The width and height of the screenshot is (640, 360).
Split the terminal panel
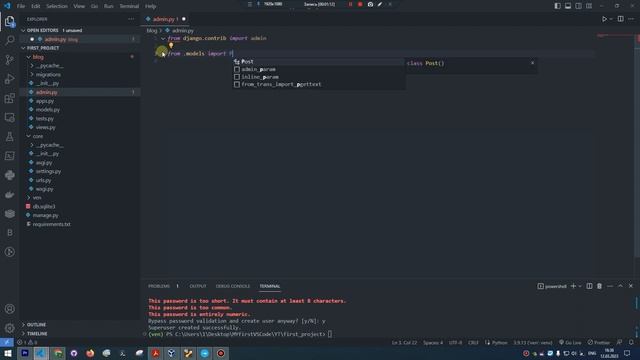click(x=589, y=286)
